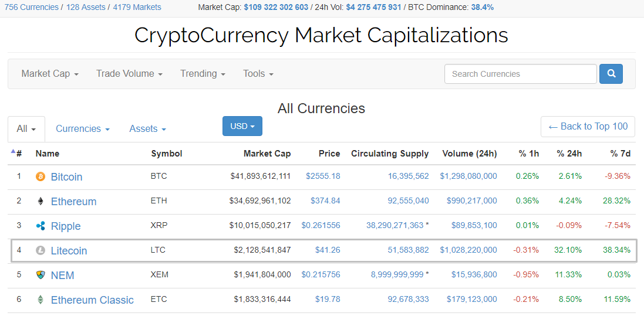Click the NEM logo icon
644x316 pixels.
(41, 275)
